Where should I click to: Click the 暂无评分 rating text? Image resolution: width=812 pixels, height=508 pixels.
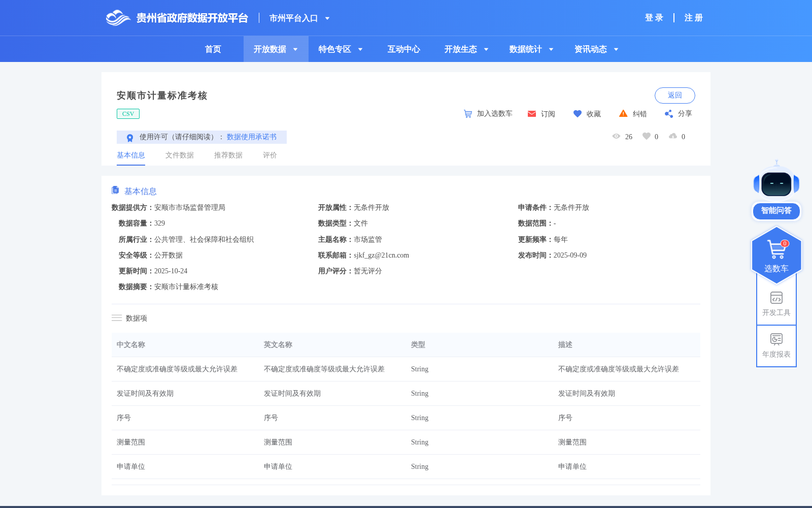(x=368, y=271)
